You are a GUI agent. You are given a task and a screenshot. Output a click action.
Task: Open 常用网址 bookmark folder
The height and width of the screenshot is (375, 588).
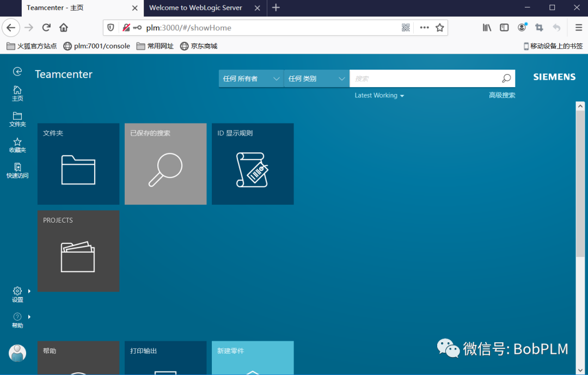[155, 46]
